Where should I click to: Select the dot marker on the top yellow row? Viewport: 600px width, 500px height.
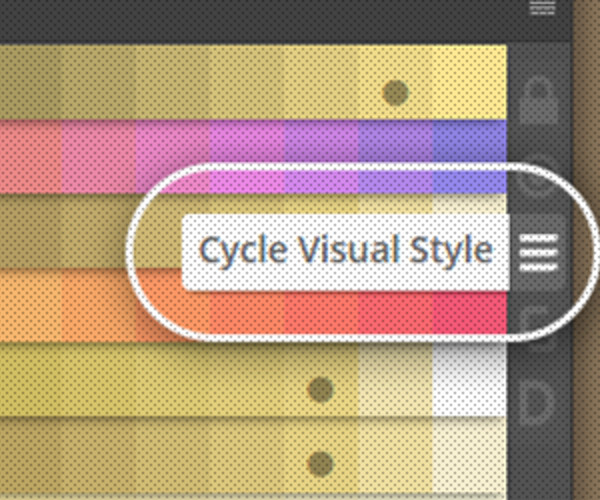tap(395, 93)
